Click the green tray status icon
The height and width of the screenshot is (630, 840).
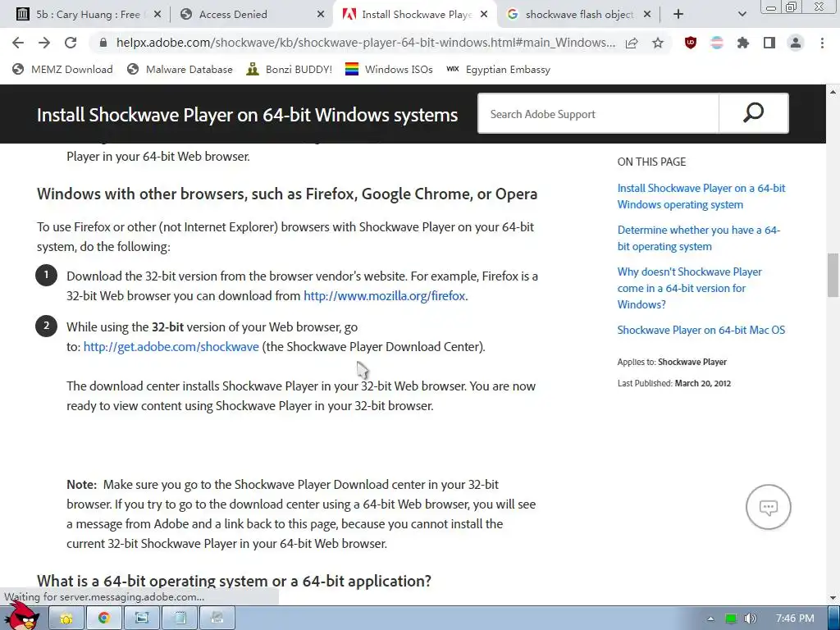[730, 619]
